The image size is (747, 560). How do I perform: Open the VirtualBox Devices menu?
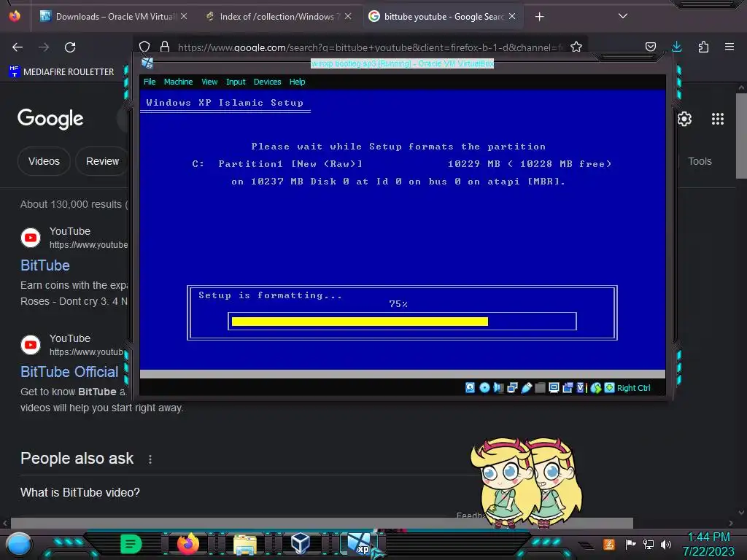point(267,82)
